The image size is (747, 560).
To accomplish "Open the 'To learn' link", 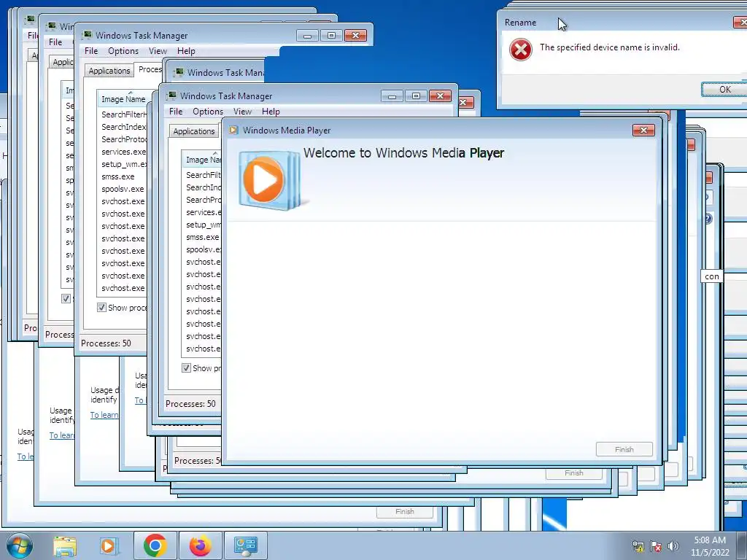I will 104,415.
